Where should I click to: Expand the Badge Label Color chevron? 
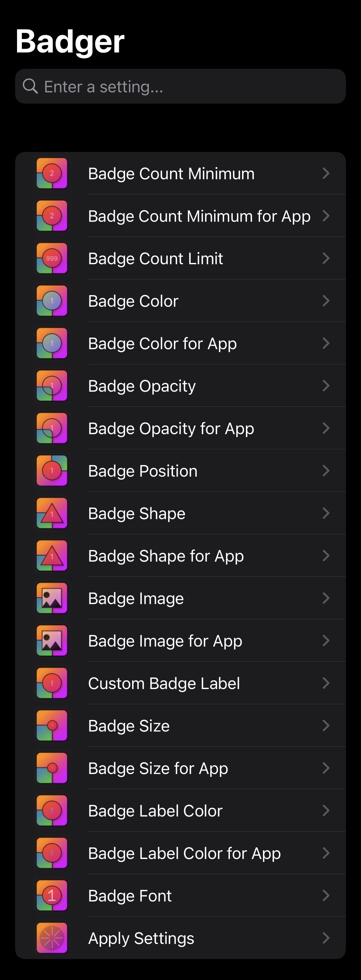pos(326,811)
